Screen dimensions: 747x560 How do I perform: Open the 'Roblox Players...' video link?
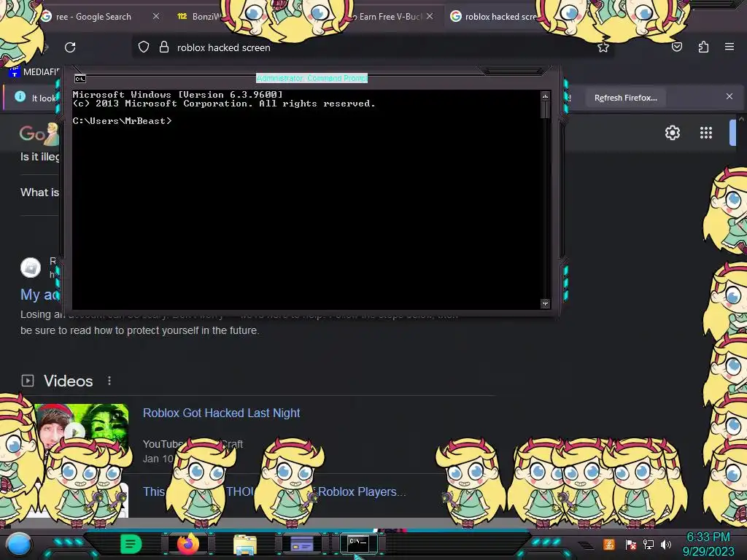point(362,491)
